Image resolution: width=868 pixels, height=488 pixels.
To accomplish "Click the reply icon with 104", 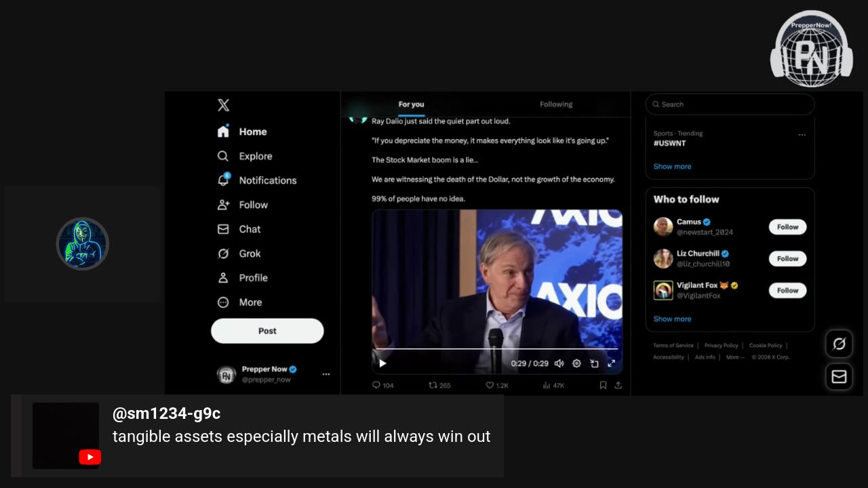I will 376,386.
